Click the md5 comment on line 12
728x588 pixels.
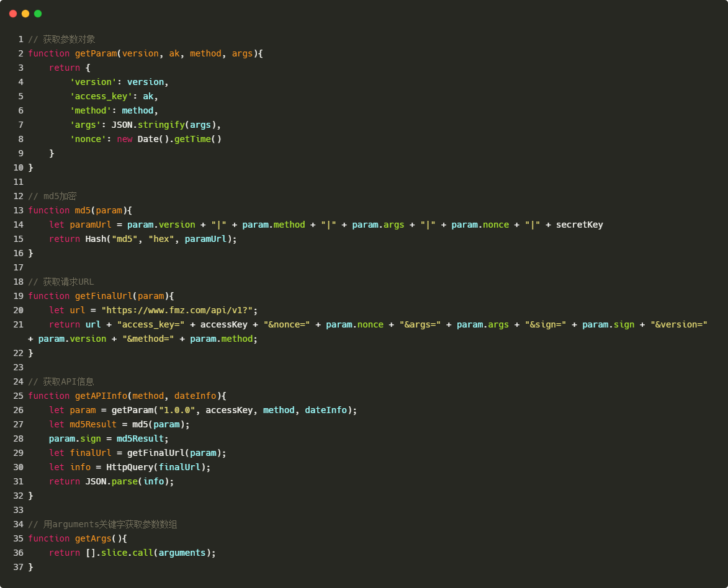[x=53, y=196]
